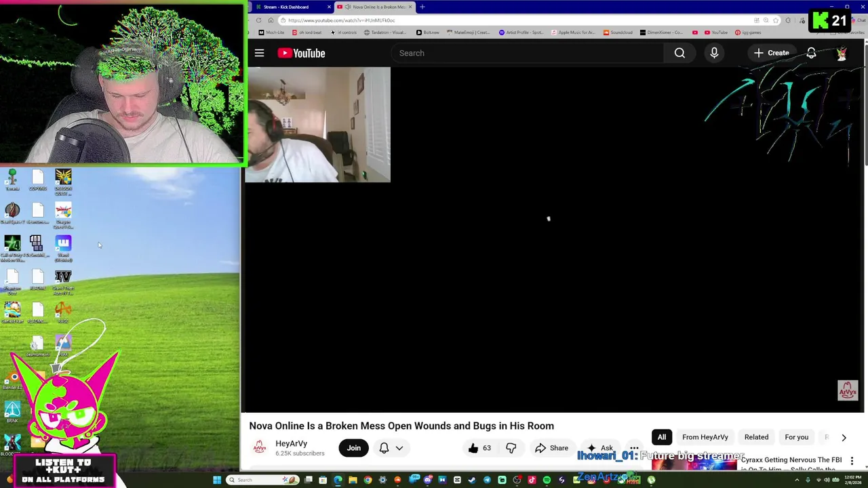Open the MakeEmoji bookmark
The image size is (868, 488).
[468, 33]
